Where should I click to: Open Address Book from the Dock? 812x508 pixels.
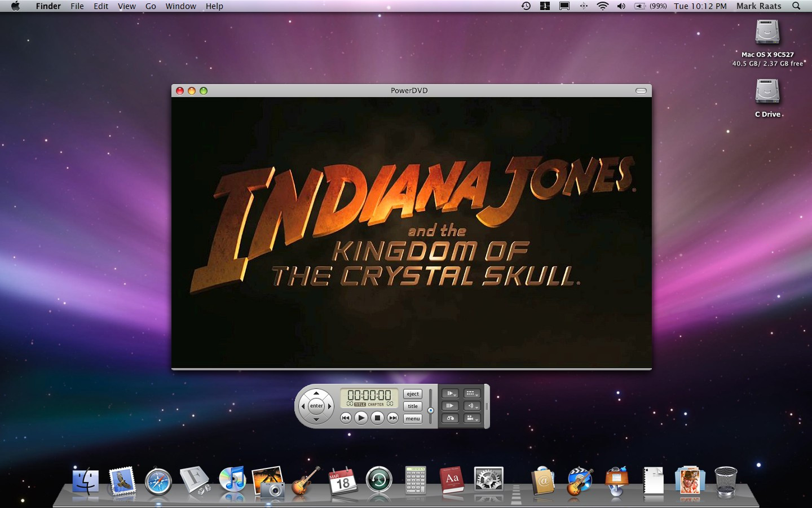pyautogui.click(x=543, y=481)
